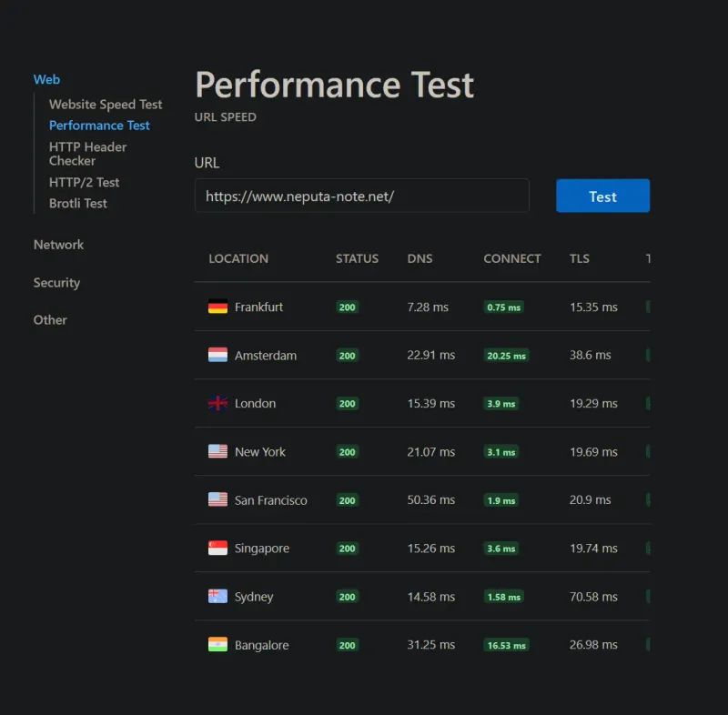Expand the Other section

pos(50,320)
